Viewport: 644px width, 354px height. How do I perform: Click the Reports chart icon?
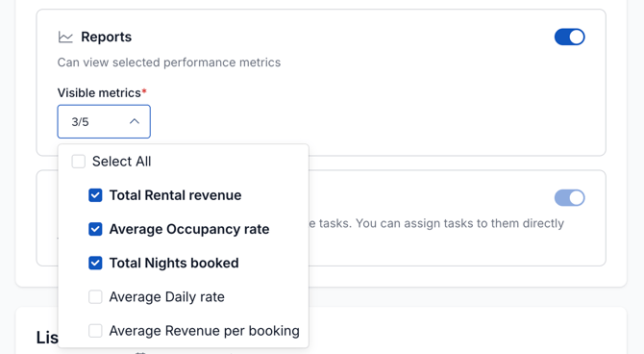(x=65, y=38)
